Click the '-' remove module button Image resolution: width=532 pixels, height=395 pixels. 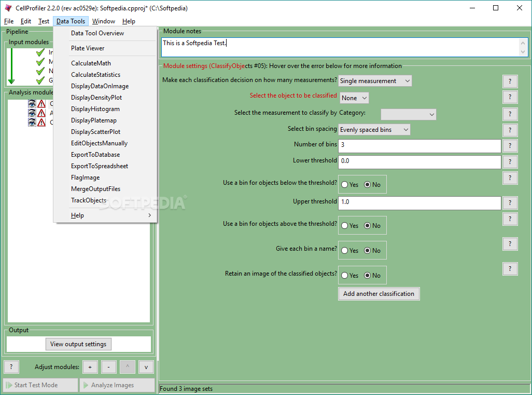point(108,367)
